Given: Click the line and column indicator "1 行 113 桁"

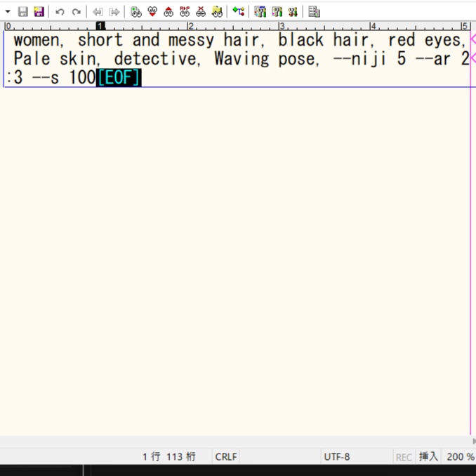Looking at the screenshot, I should click(169, 456).
